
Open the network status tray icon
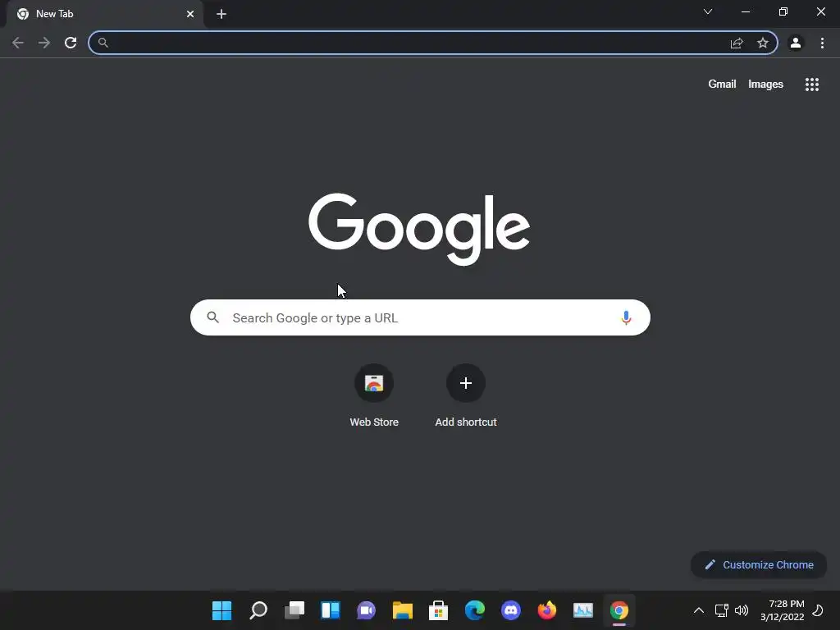722,610
